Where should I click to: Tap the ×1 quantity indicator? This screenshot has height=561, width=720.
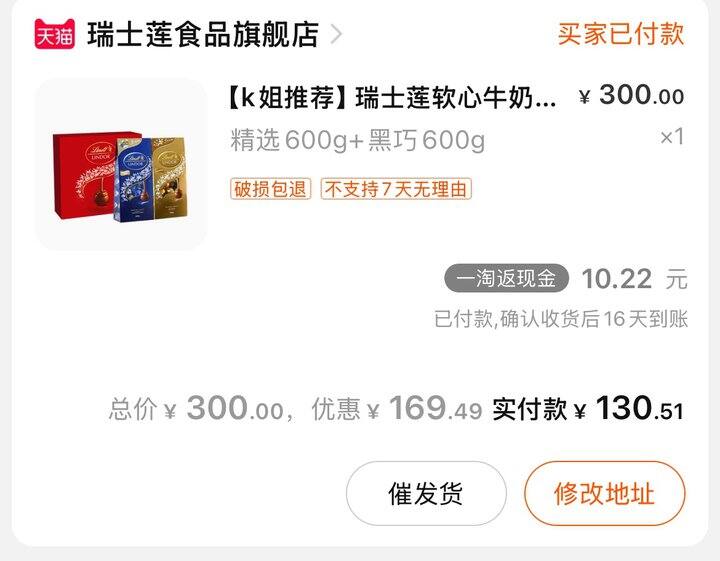[672, 136]
